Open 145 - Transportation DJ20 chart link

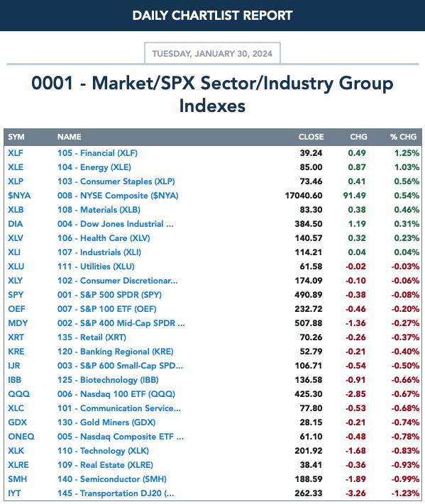click(x=116, y=493)
